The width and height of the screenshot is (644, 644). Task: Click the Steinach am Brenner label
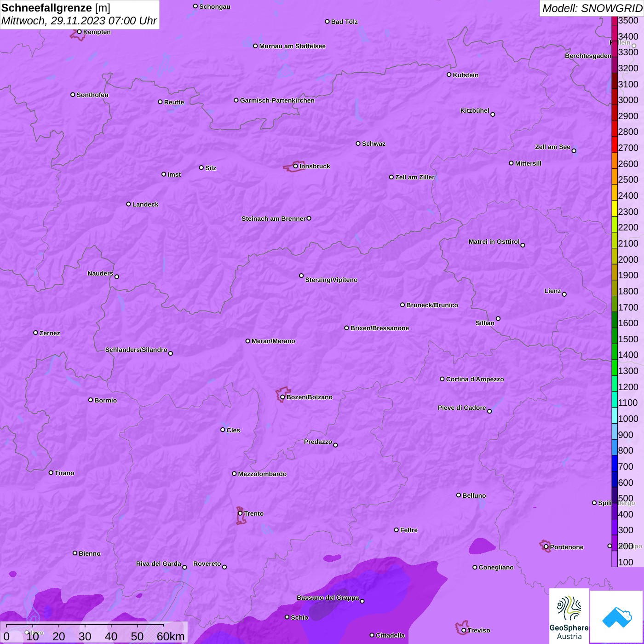point(274,218)
